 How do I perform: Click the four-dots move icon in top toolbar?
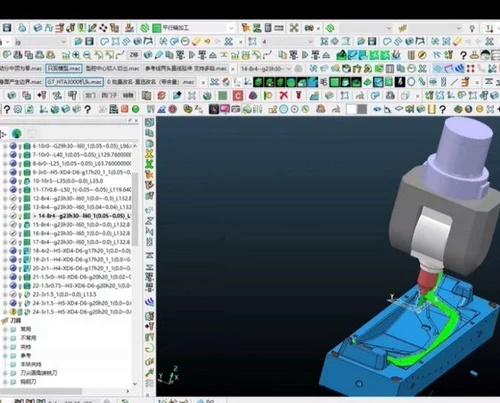pos(103,28)
